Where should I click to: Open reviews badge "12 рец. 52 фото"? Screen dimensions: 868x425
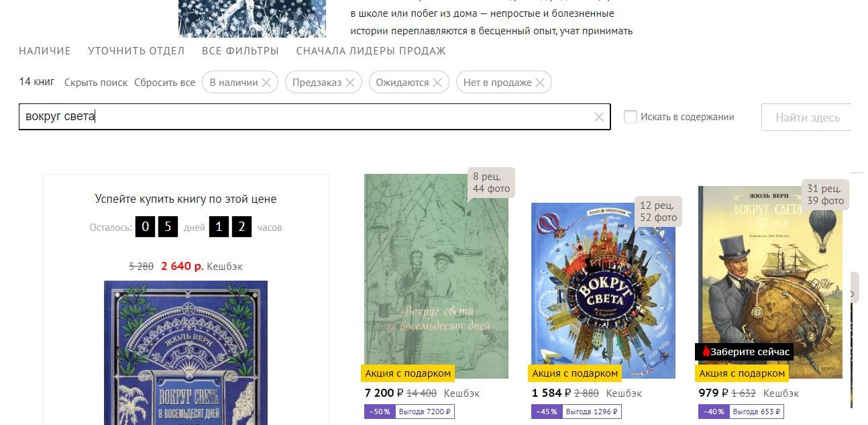659,211
